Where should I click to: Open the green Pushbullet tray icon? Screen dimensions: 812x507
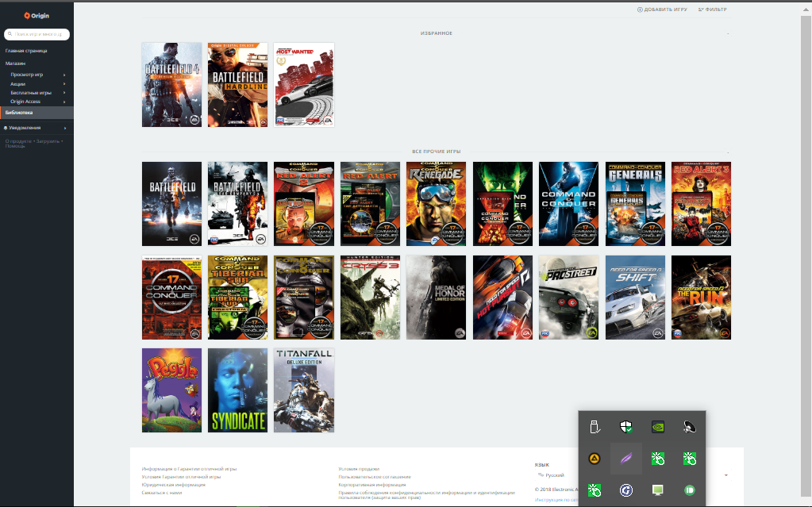tap(689, 490)
